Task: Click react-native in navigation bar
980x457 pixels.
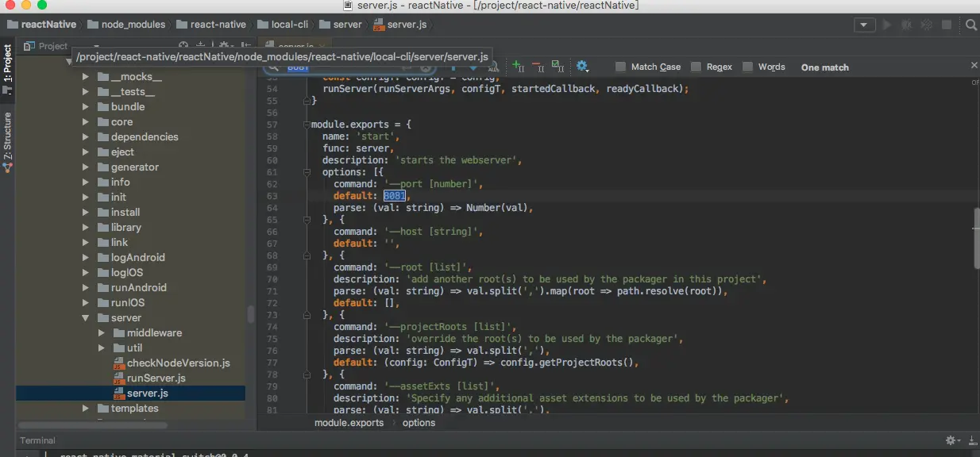Action: click(x=211, y=25)
